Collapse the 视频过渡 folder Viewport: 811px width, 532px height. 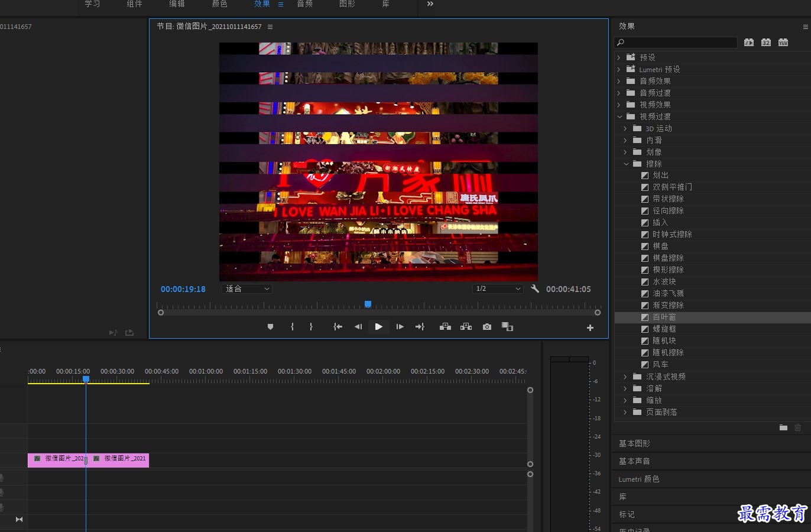tap(619, 116)
